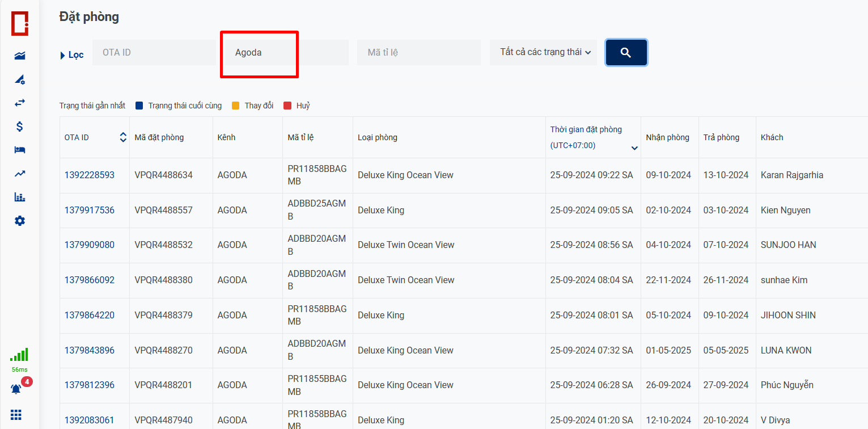Click the red logo icon in sidebar
Image resolution: width=868 pixels, height=429 pixels.
click(20, 23)
